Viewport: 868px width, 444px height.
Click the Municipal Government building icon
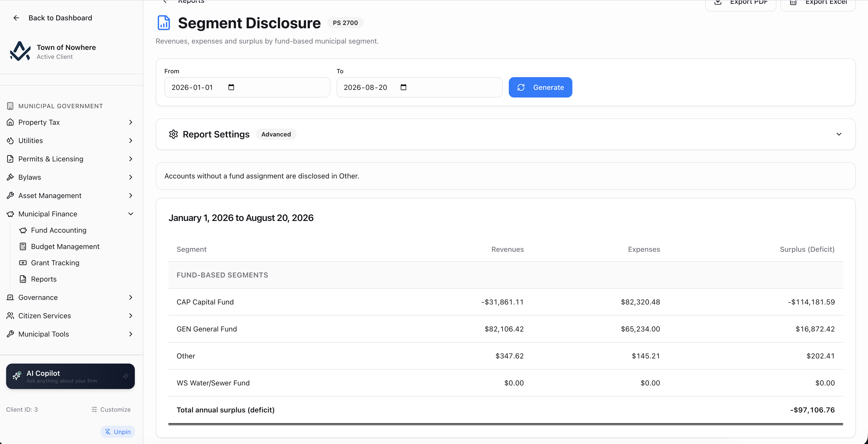(10, 106)
